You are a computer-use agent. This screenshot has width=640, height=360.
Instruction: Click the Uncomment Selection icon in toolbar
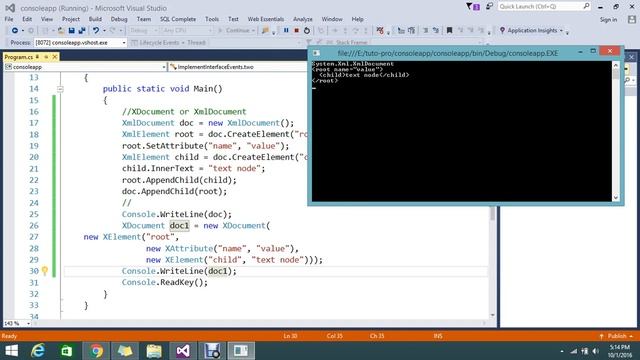[436, 31]
